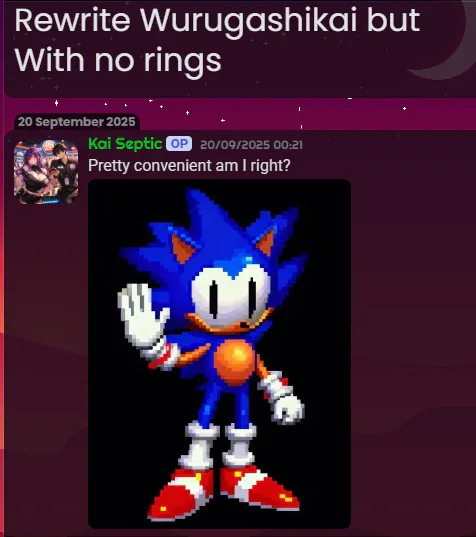Click the OP badge next to username
This screenshot has width=476, height=537.
coord(179,144)
